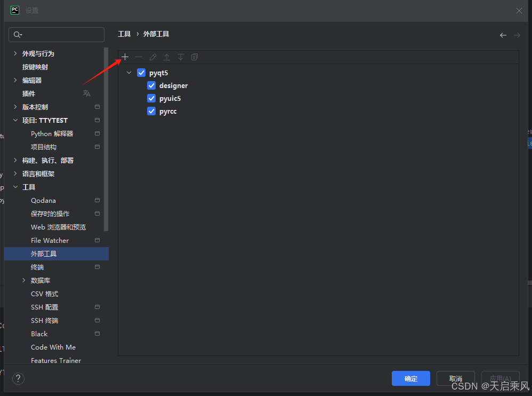Select the pyqt5 group label
Screen dimensions: 532x396
coord(158,73)
